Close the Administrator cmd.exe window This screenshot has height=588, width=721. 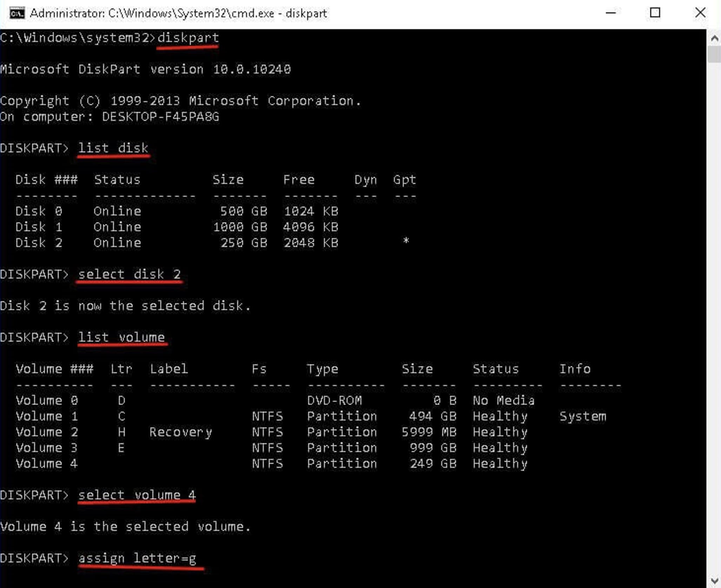pos(700,13)
